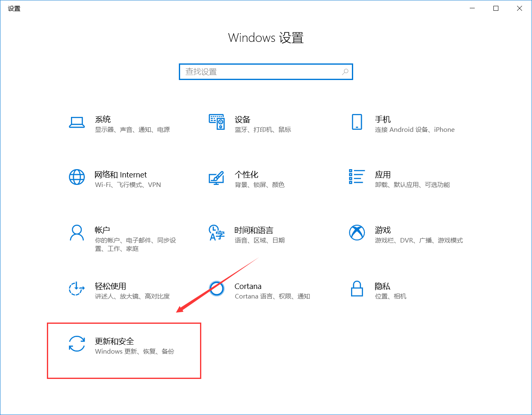Click the text 讲述人、放大镜、高对比度
The image size is (532, 415).
click(132, 296)
